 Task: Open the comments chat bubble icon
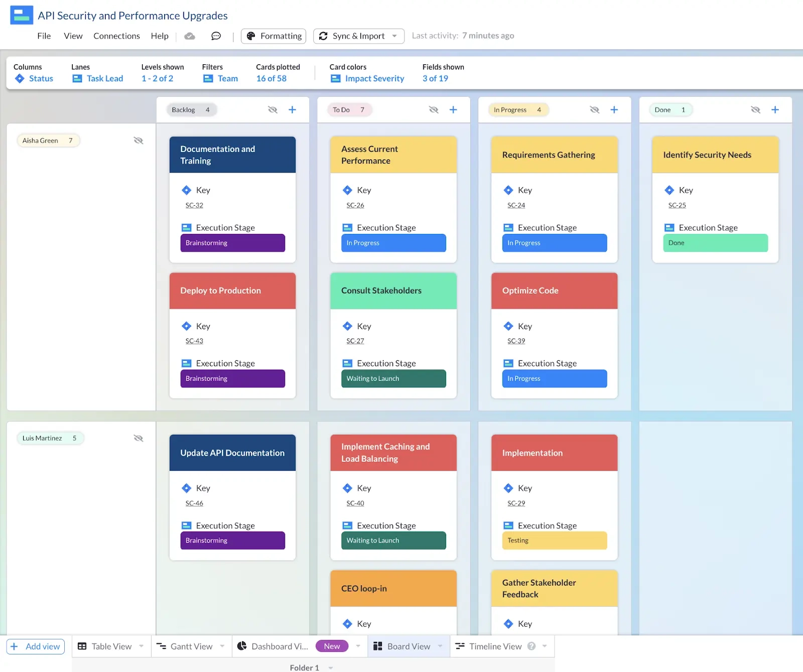[216, 36]
